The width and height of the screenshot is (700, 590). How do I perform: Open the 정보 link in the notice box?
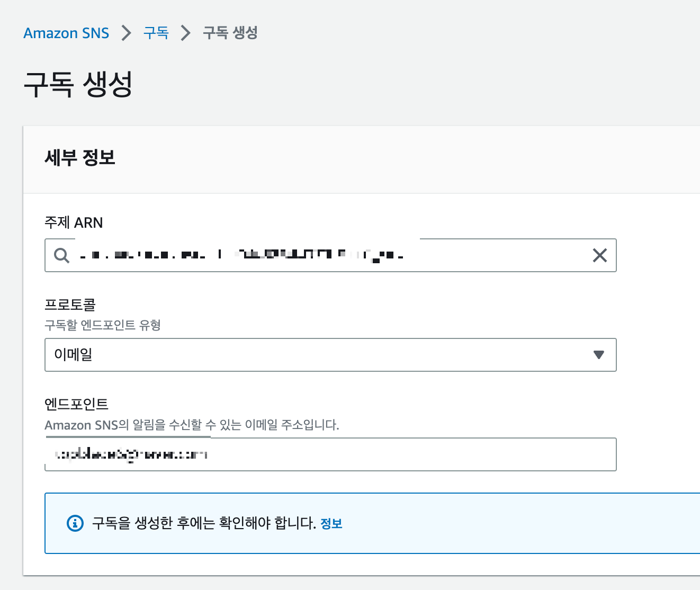(331, 524)
